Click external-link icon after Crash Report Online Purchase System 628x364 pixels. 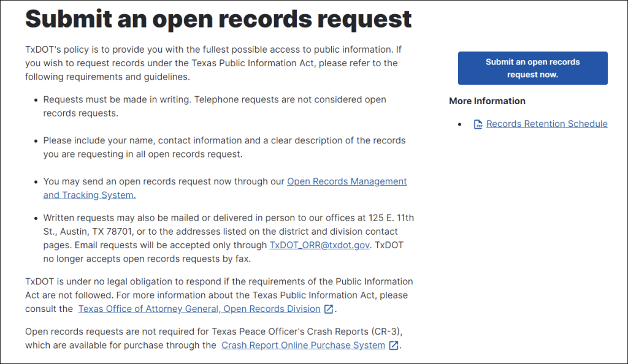[394, 346]
